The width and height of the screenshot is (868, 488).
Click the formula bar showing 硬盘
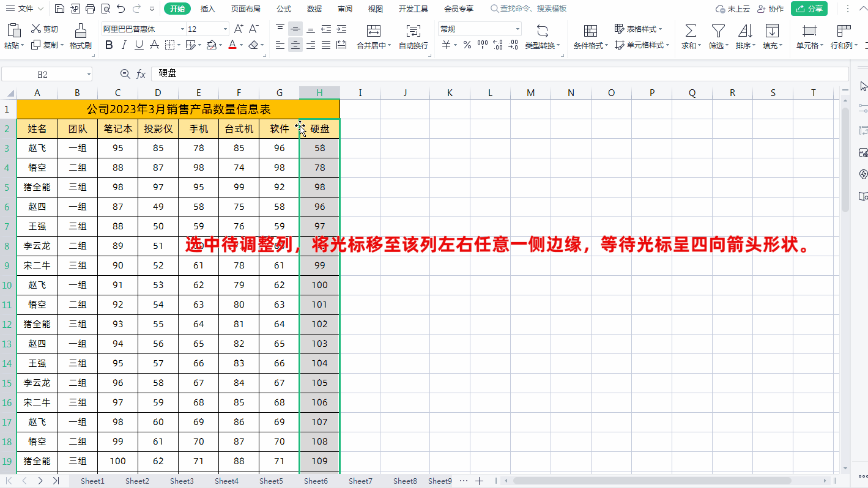pos(500,74)
